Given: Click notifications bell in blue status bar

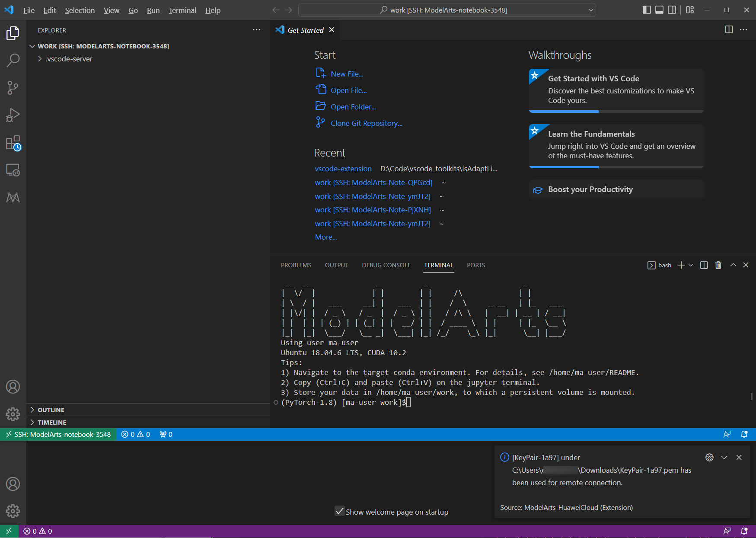Looking at the screenshot, I should (x=744, y=434).
